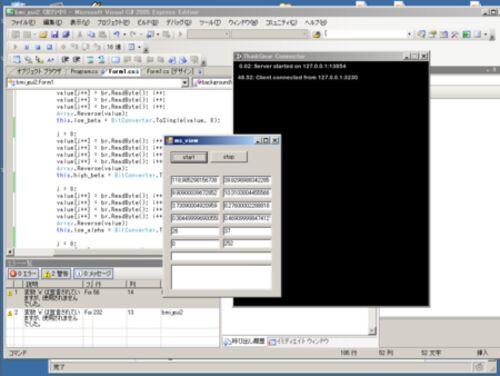
Task: Toggle the 0 エラー errors filter
Action: pyautogui.click(x=23, y=274)
